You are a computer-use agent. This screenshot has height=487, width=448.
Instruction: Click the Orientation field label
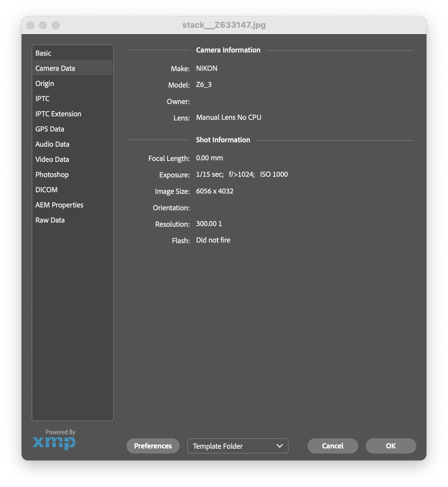[171, 208]
